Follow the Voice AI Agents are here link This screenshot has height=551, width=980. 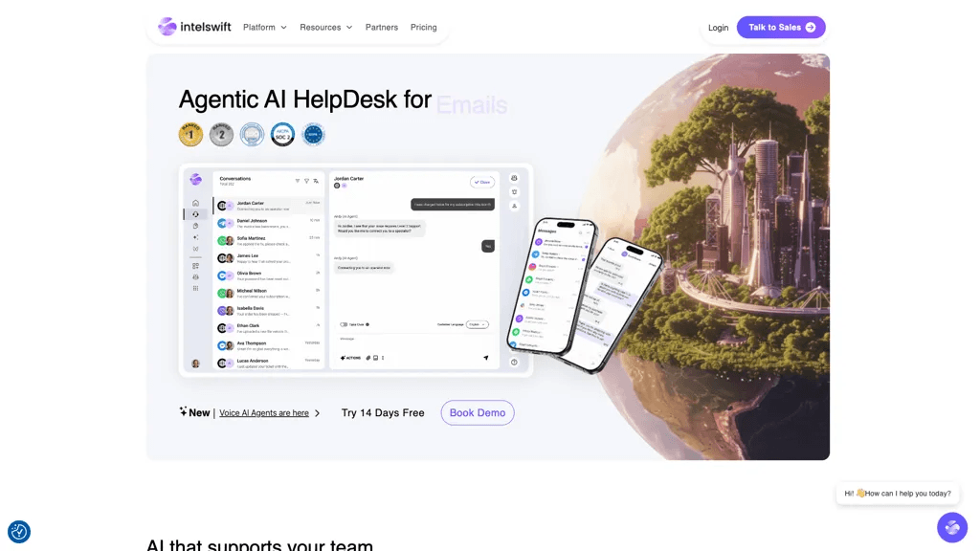(x=264, y=413)
